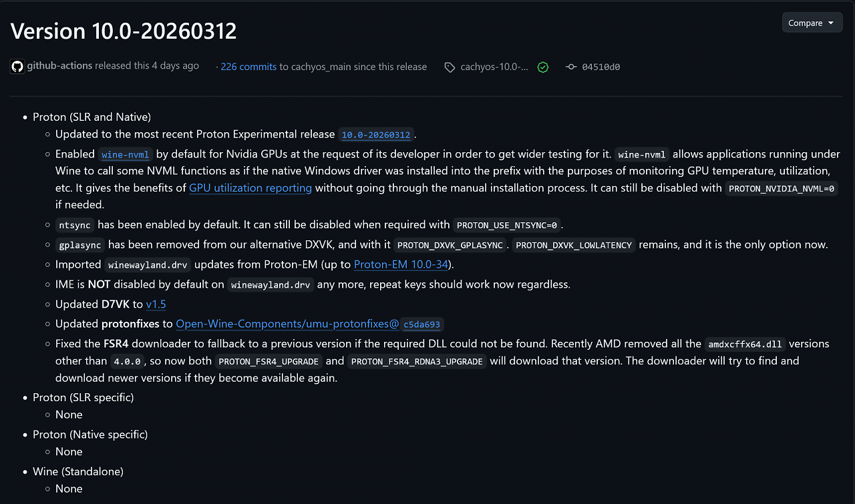Click the PROTON_FSR4_UPGRADE code text
This screenshot has width=855, height=504.
point(269,361)
